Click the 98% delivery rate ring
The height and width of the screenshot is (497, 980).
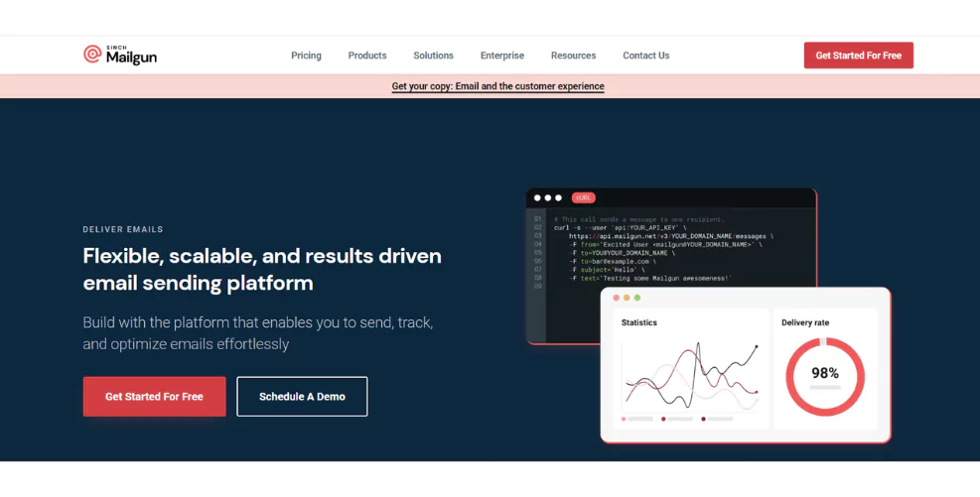(x=825, y=377)
